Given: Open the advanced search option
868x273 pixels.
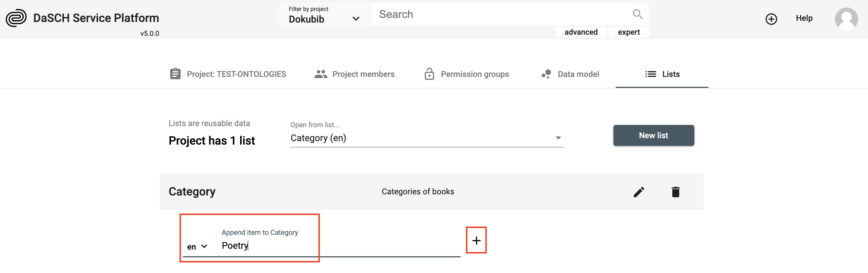Looking at the screenshot, I should [x=581, y=32].
